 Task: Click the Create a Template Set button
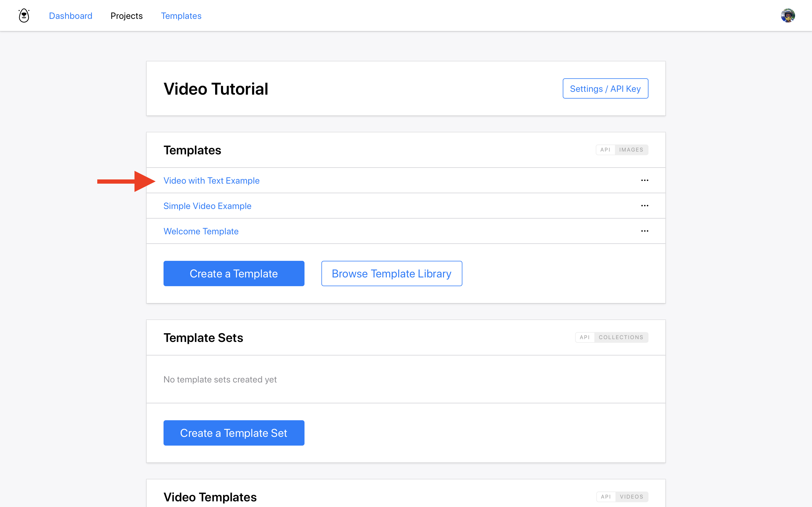click(233, 433)
